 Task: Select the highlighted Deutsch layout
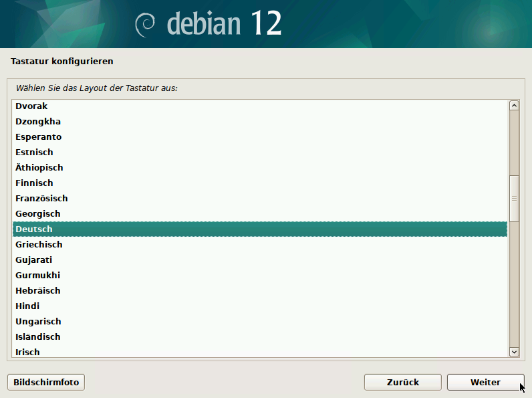(x=260, y=229)
